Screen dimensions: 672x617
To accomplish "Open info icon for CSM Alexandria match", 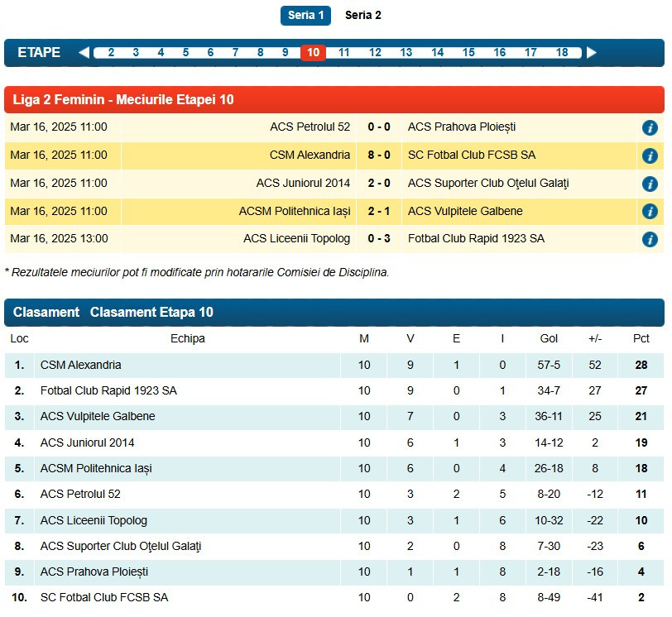I will pos(650,155).
